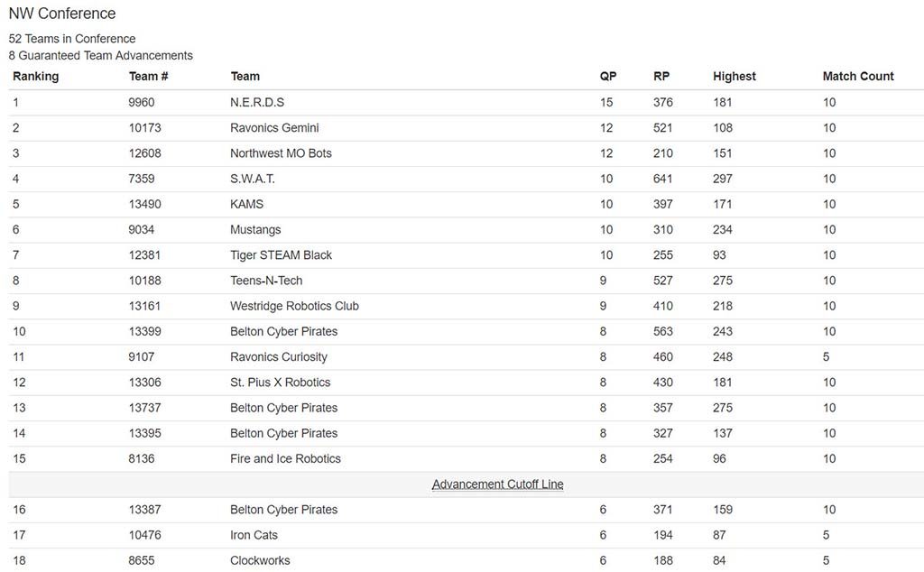Click the KAMS team name
The height and width of the screenshot is (572, 924).
pyautogui.click(x=247, y=205)
